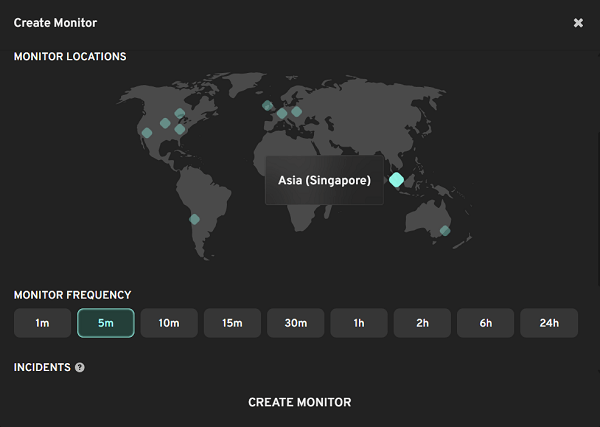600x427 pixels.
Task: Select the 6h monitor frequency
Action: point(486,323)
